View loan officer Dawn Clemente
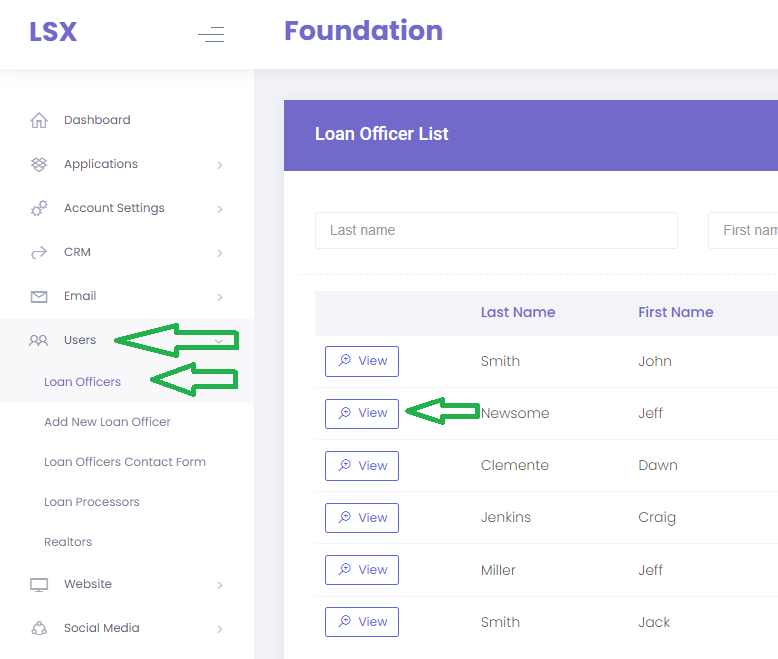 362,465
